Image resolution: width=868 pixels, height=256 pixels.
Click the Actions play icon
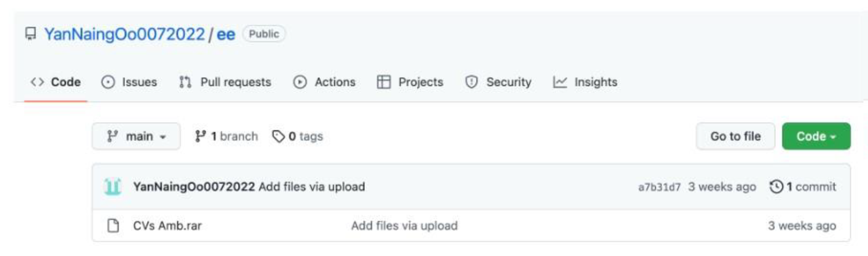pyautogui.click(x=300, y=82)
